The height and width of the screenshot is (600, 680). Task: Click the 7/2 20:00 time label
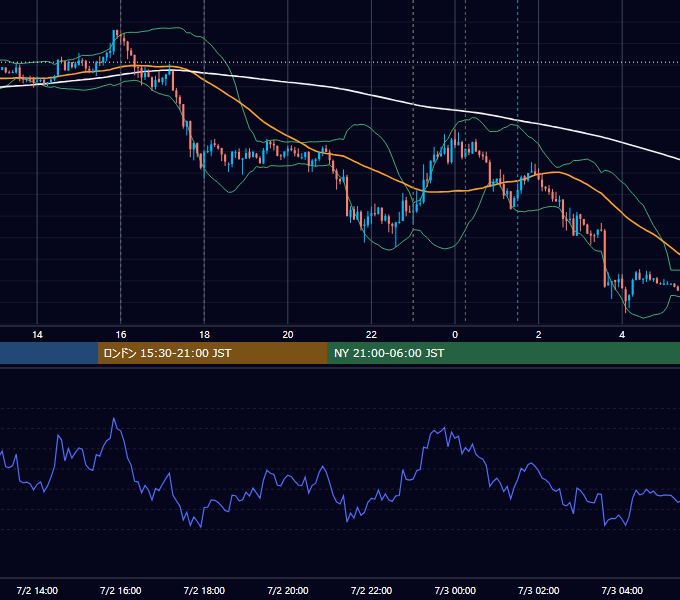288,590
